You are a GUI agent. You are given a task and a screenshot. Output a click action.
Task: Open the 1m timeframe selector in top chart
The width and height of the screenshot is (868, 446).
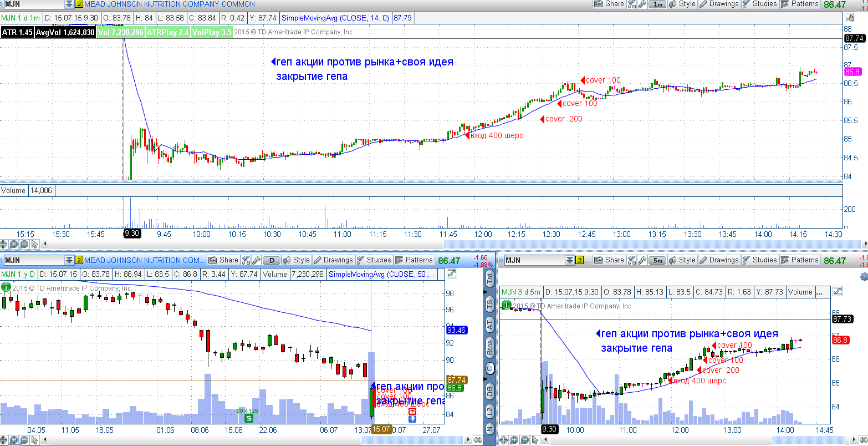point(657,4)
